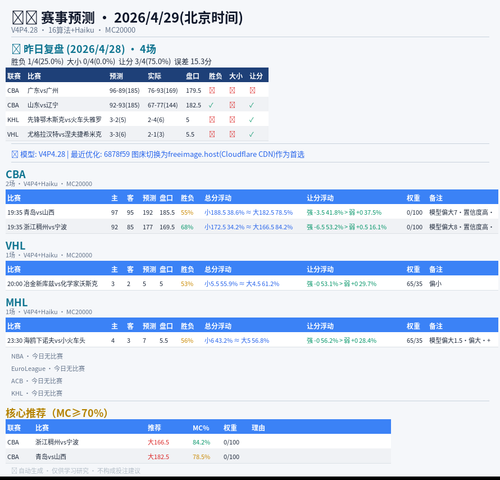Click the MC% column header
This screenshot has width=500, height=480.
[201, 428]
